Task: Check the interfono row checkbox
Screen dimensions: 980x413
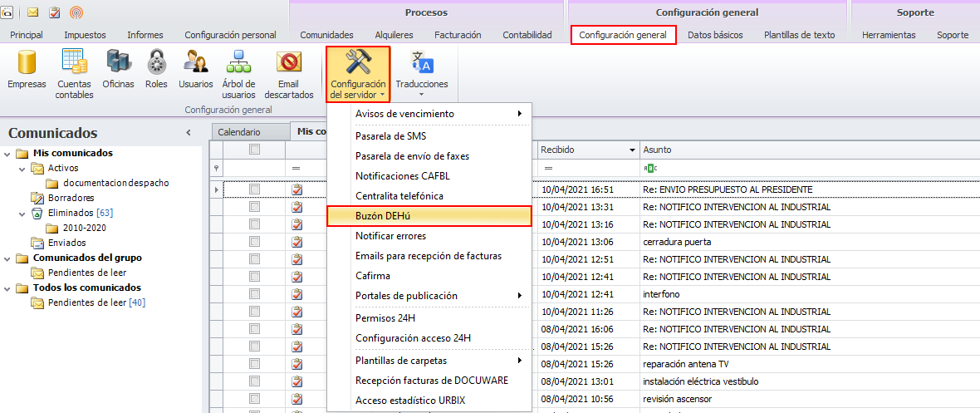Action: click(254, 294)
